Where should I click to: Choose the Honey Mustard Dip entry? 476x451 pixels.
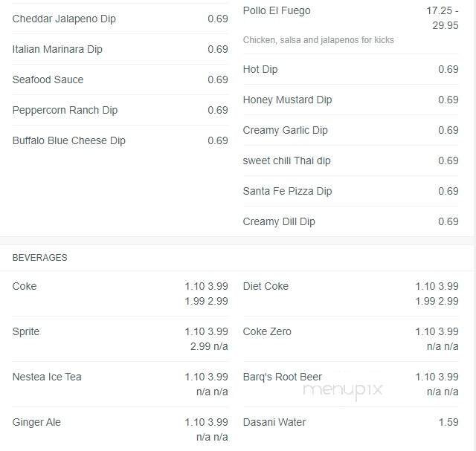(287, 100)
